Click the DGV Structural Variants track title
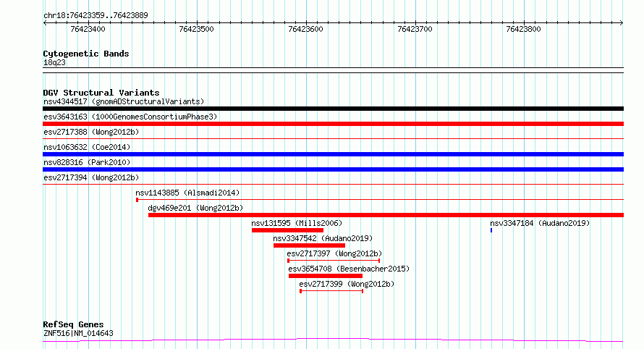Screen dimensions: 644x349 pyautogui.click(x=101, y=93)
